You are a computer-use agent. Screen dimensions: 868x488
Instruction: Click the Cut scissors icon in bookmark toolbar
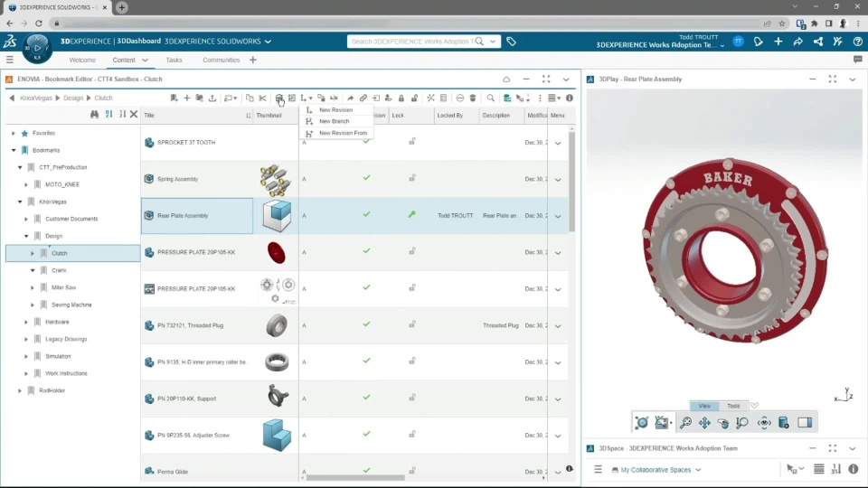262,98
